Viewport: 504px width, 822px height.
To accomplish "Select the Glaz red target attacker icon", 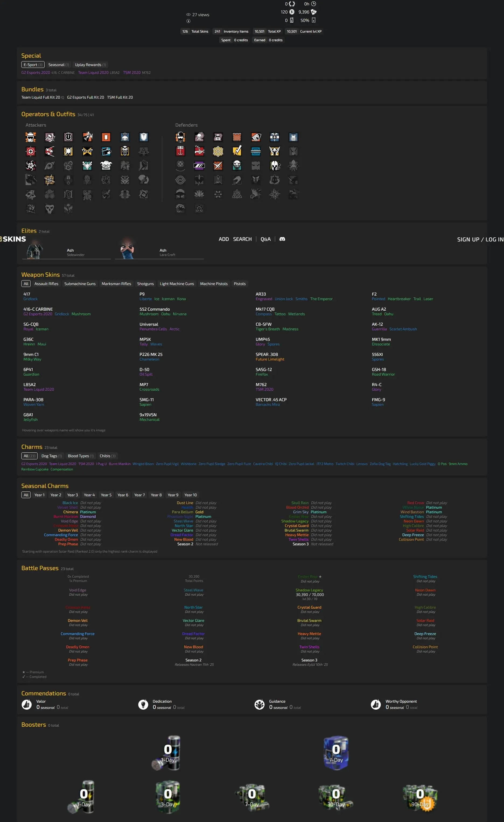I will click(x=31, y=151).
